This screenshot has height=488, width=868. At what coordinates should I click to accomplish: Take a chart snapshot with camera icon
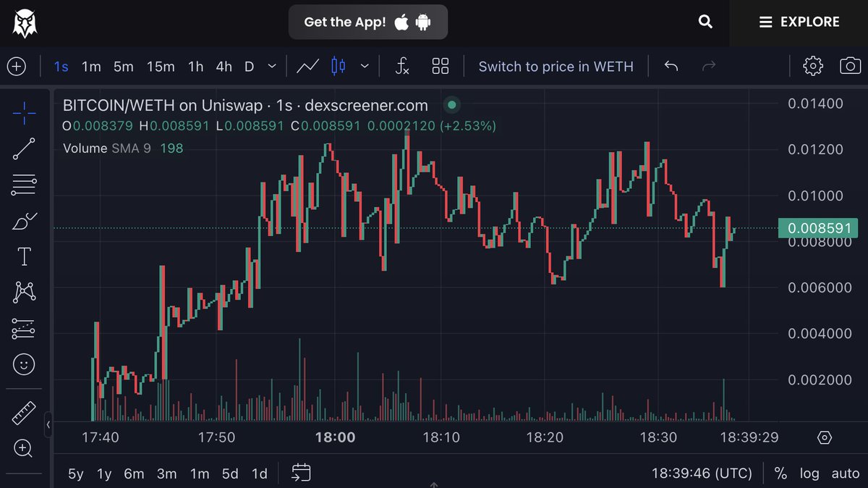(850, 66)
